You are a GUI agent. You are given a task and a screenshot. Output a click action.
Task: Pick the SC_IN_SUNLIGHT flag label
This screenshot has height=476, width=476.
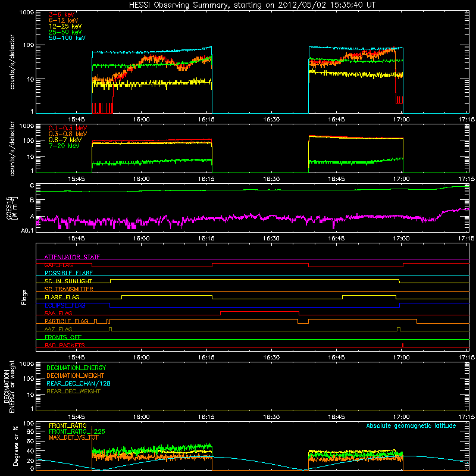(x=68, y=281)
